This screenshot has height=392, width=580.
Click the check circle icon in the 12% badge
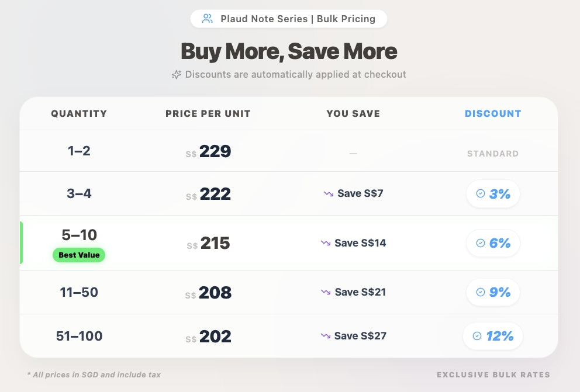pyautogui.click(x=477, y=336)
